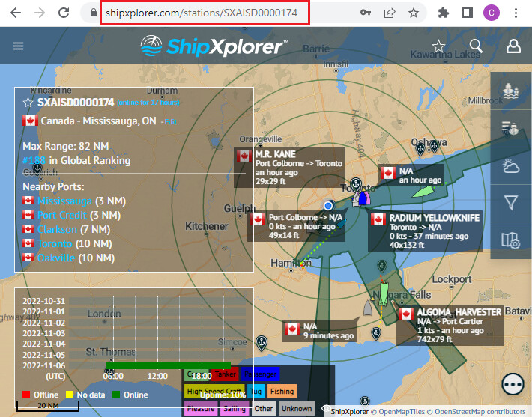The image size is (532, 417).
Task: Click the Goderich port anchor marker
Action: tap(37, 168)
